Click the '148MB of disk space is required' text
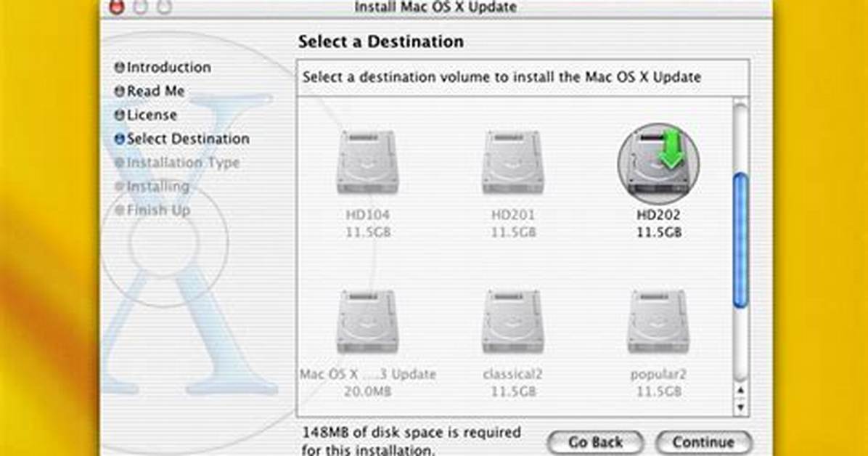868x456 pixels. click(412, 432)
